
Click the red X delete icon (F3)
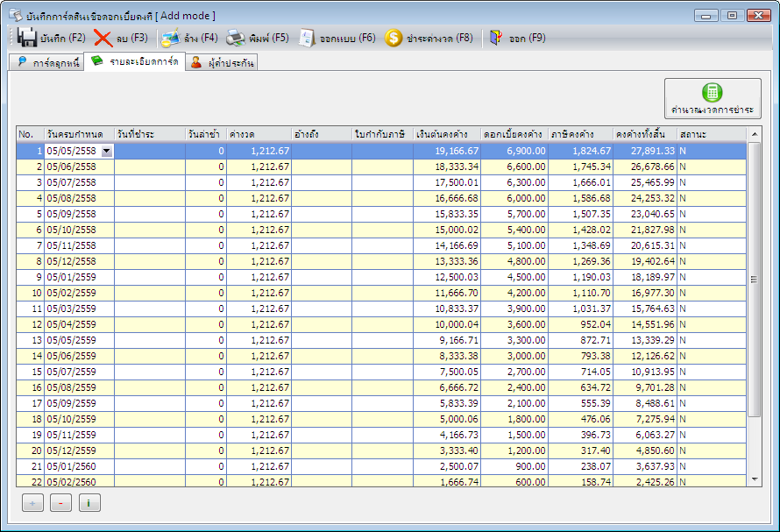click(103, 39)
